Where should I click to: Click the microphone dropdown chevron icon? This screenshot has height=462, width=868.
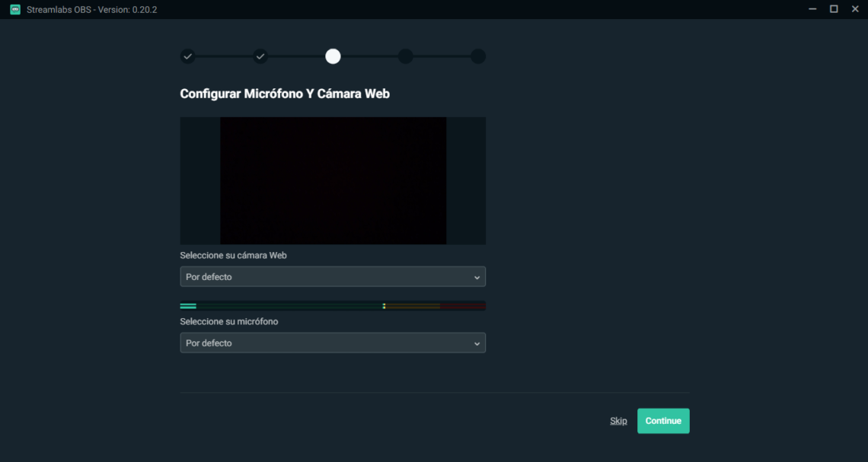tap(477, 343)
